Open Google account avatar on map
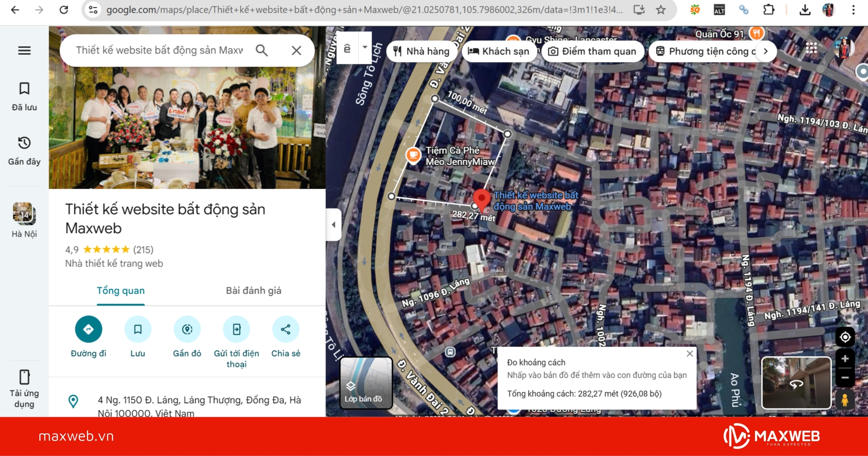 coord(844,48)
